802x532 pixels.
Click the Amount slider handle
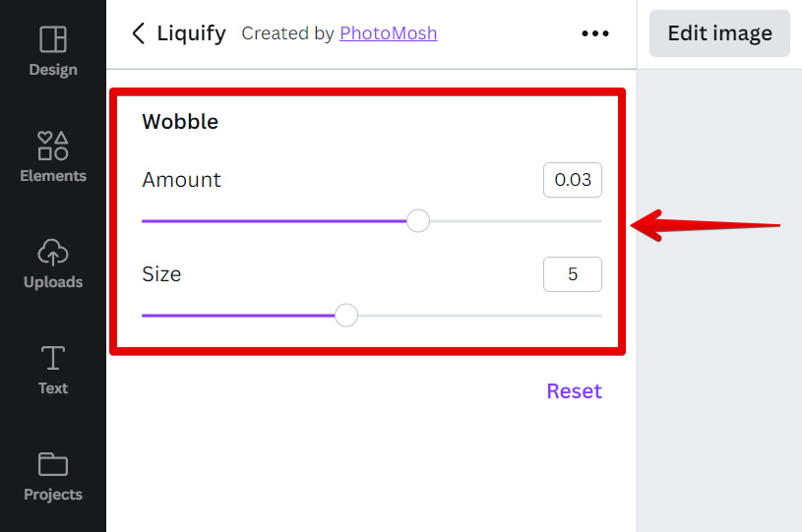pyautogui.click(x=418, y=220)
